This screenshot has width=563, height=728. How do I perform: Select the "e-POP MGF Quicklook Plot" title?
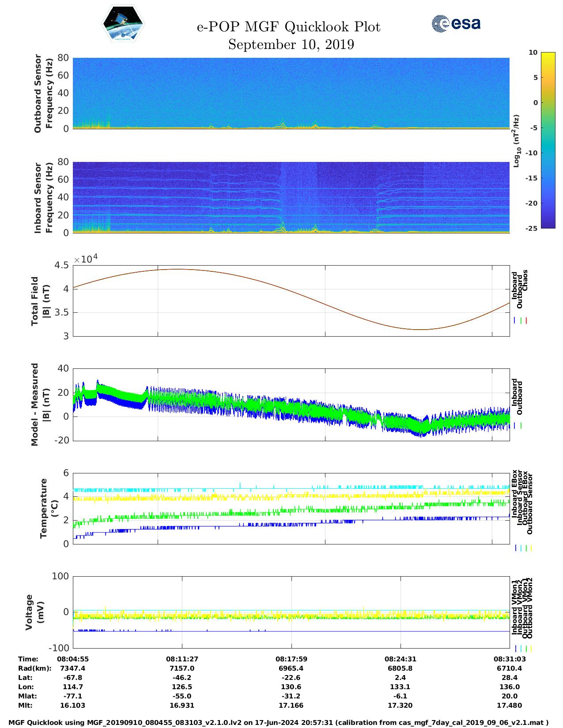pyautogui.click(x=288, y=27)
